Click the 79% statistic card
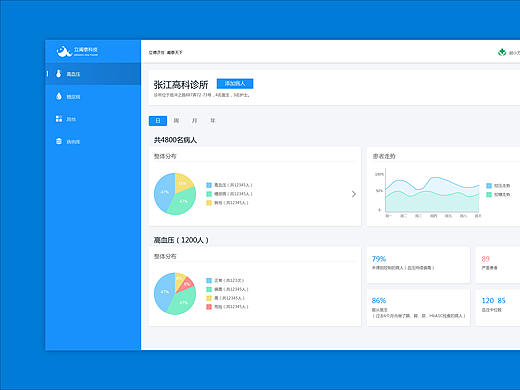520x390 pixels. coord(419,265)
